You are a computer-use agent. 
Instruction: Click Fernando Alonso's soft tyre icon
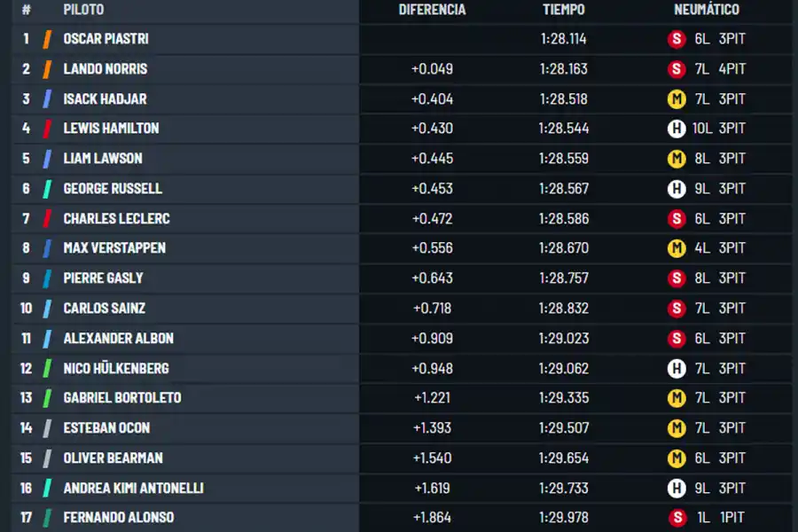tap(677, 517)
